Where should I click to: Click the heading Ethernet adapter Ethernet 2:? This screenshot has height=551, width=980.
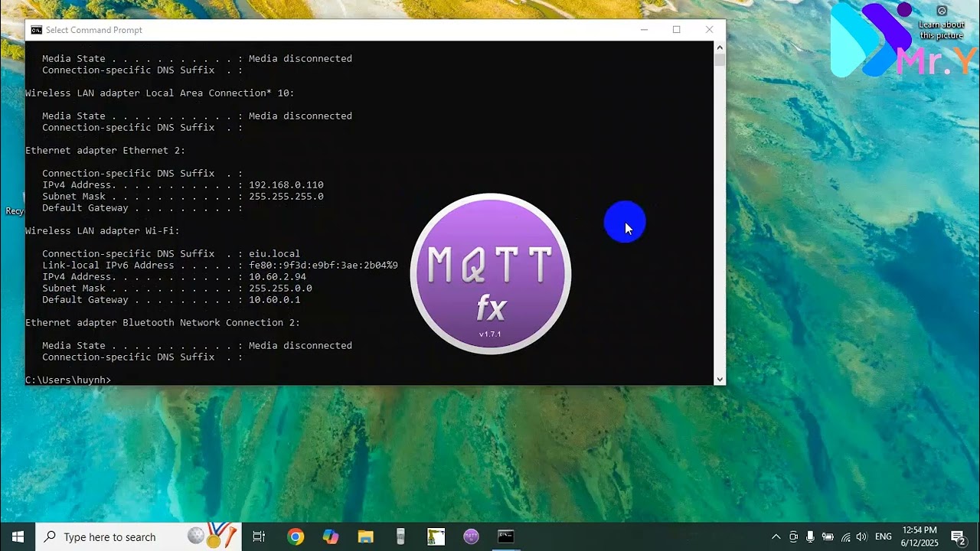coord(106,151)
